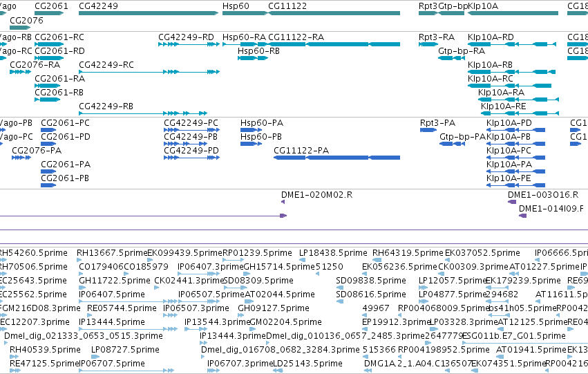Click the CG2061-PC protein label
Viewport: 588px width, 374px height.
[65, 123]
